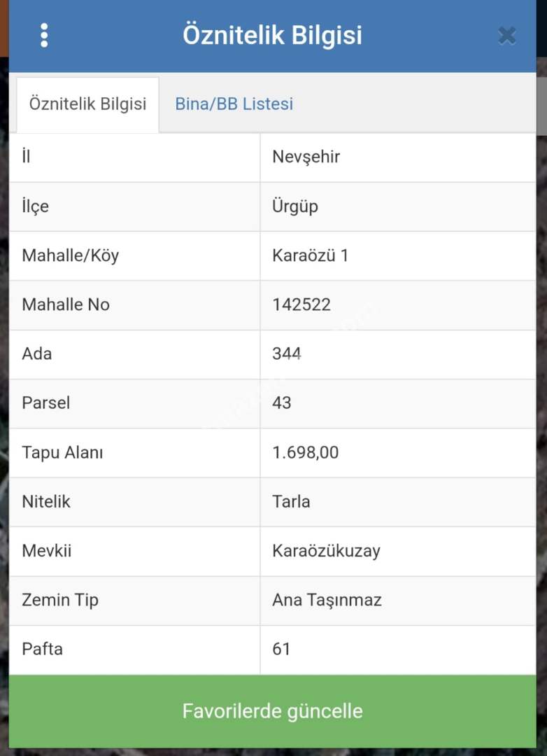This screenshot has width=547, height=756.
Task: Click the Tapu Alanı row label
Action: click(62, 452)
